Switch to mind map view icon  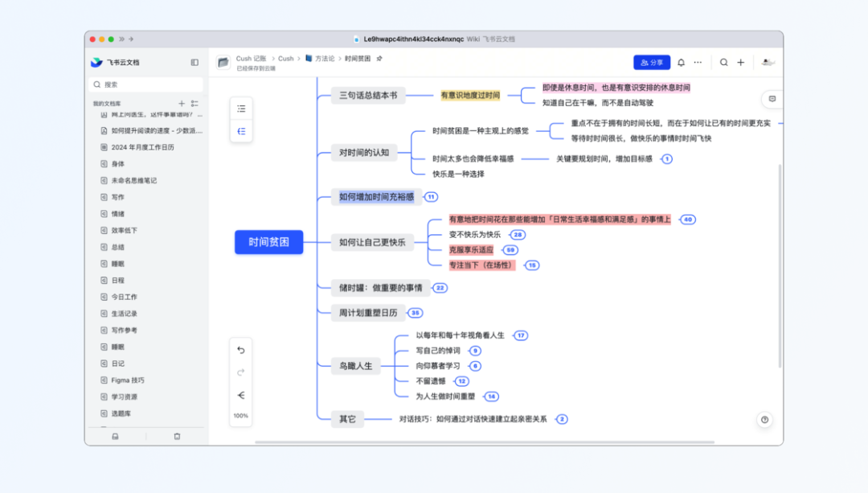click(x=241, y=131)
